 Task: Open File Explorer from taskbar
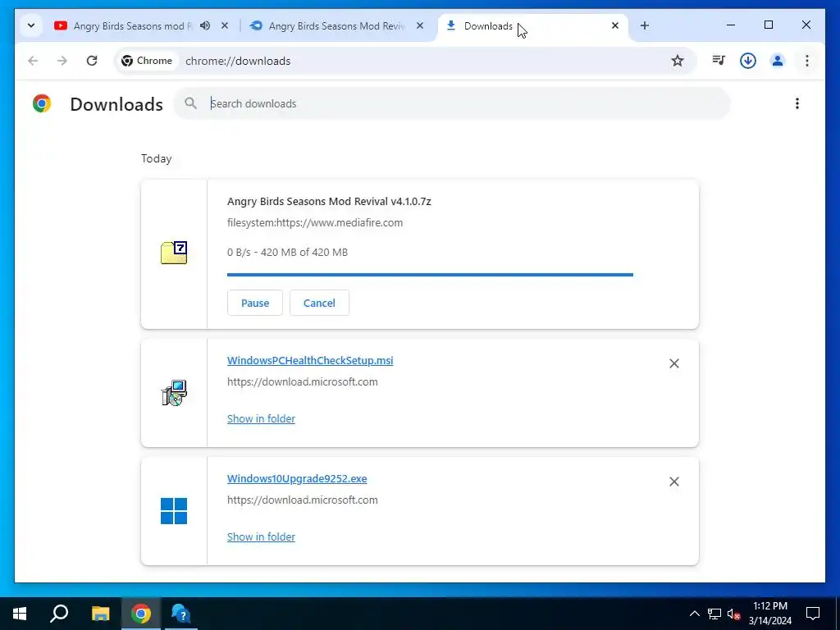tap(100, 614)
